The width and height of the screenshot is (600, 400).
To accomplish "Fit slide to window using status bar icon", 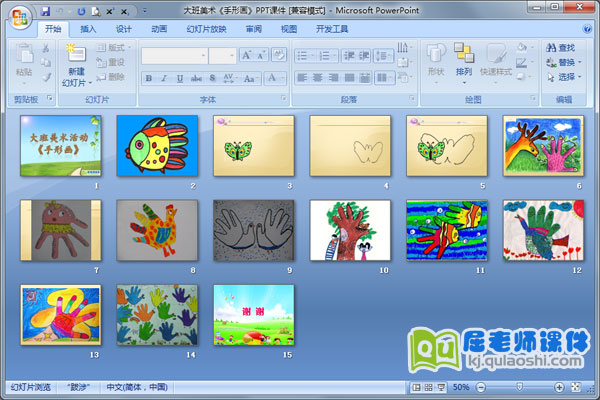I will coord(573,387).
